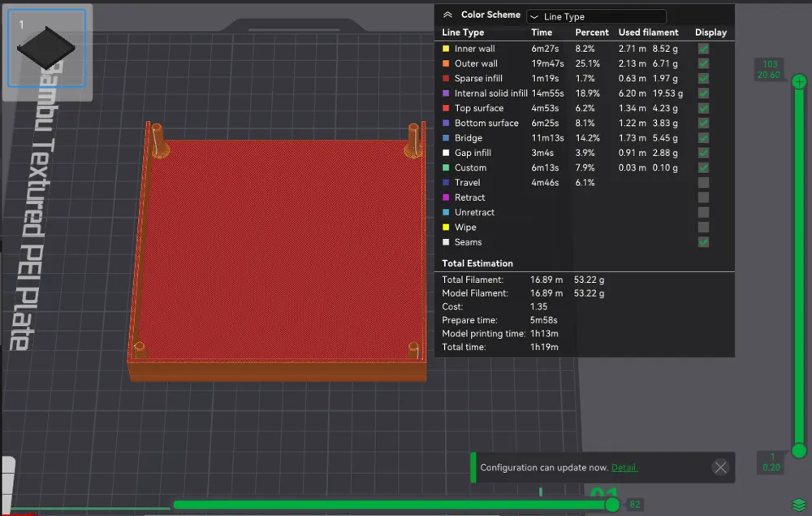Click the yellow Inner wall color swatch

pyautogui.click(x=446, y=49)
